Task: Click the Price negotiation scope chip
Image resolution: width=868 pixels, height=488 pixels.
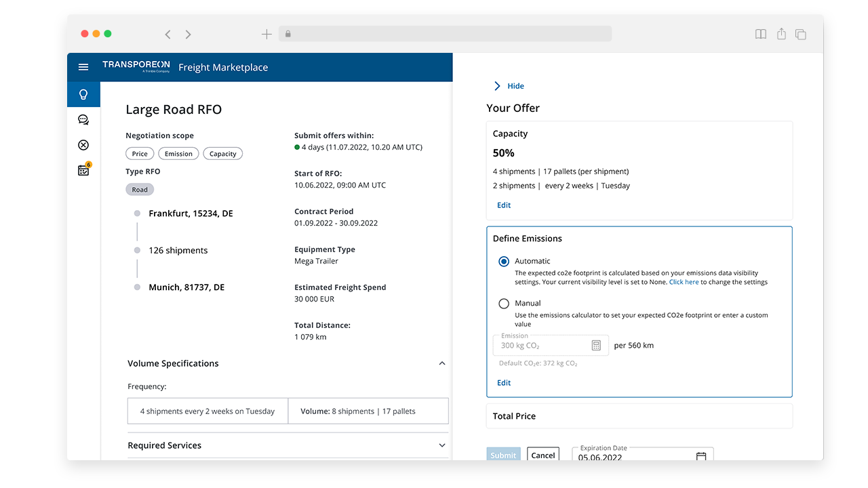Action: pos(140,154)
